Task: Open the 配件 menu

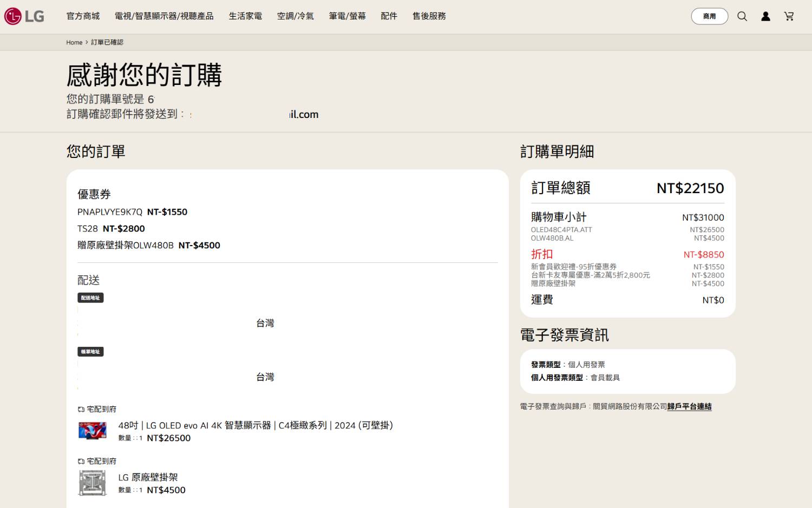Action: [389, 16]
